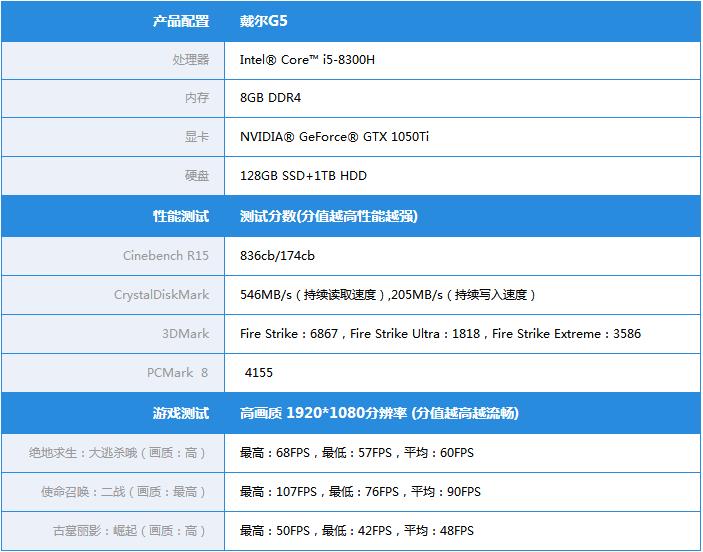This screenshot has width=703, height=552.
Task: Select the 处理器 row label
Action: coord(191,60)
